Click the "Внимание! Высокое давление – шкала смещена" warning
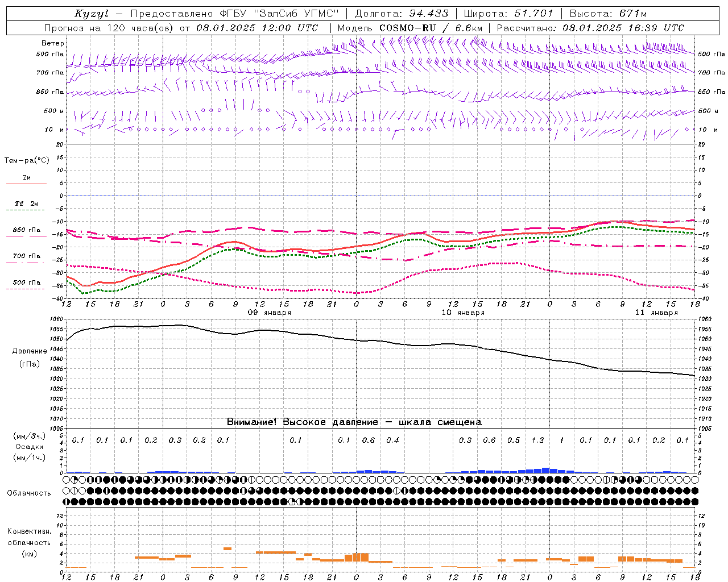728x582 pixels. [354, 422]
